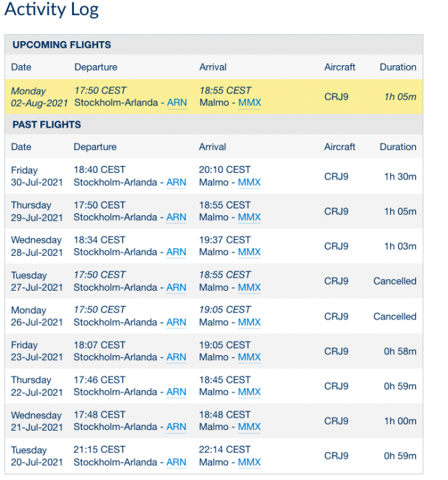Click ARN link on 21-Jul-2021 flight
Image resolution: width=448 pixels, height=480 pixels.
pos(177,427)
